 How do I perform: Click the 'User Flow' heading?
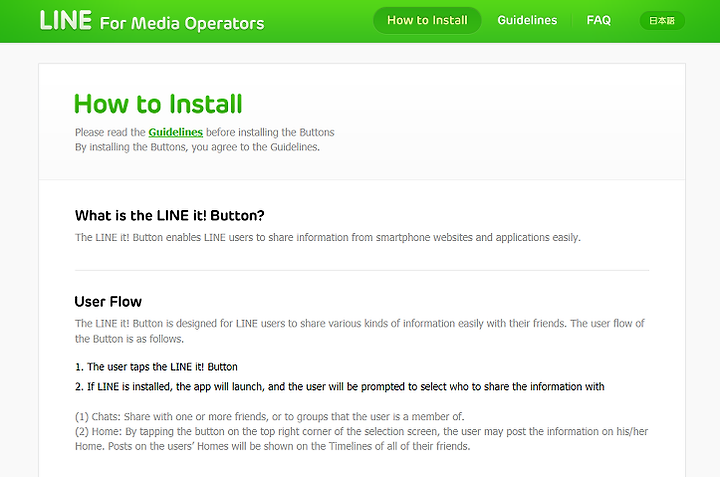108,302
